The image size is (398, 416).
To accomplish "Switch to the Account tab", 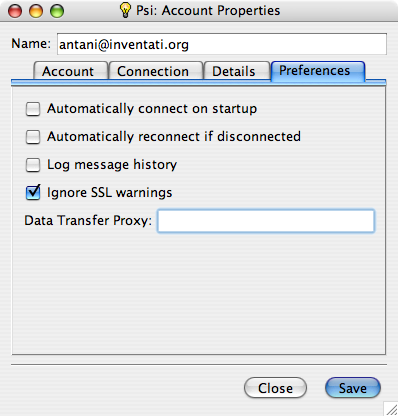I will coord(71,71).
